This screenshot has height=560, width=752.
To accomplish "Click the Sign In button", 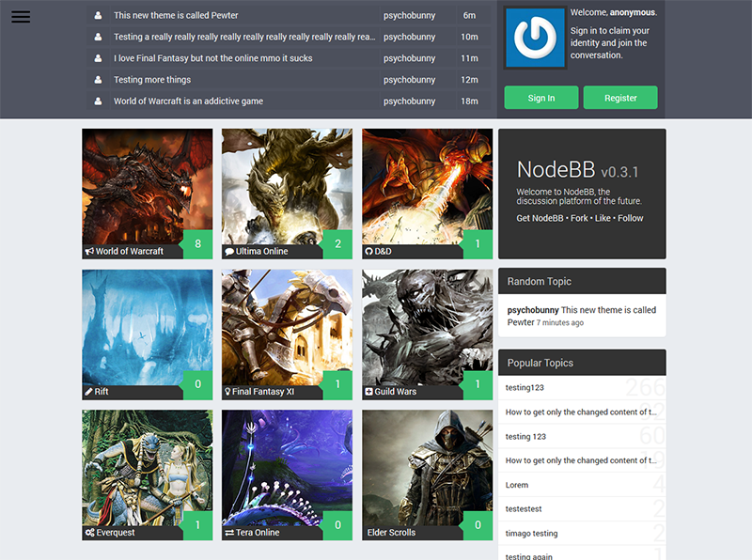I will (x=541, y=98).
